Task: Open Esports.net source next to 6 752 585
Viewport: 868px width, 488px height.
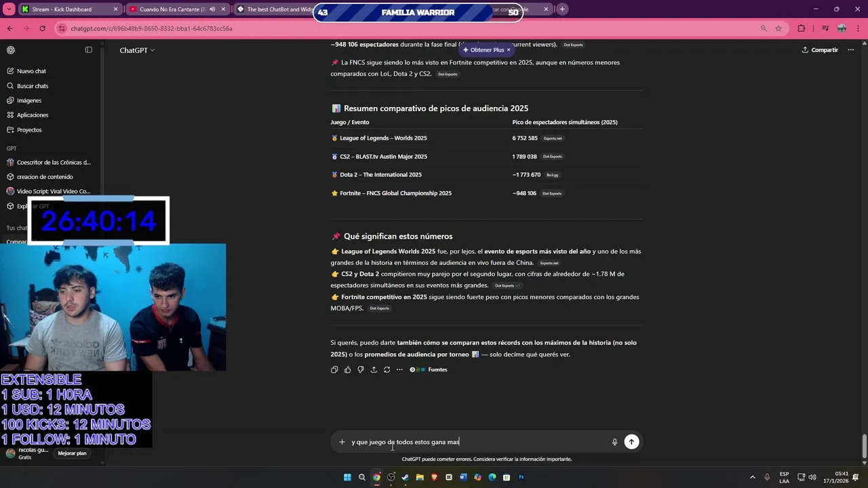Action: [553, 138]
